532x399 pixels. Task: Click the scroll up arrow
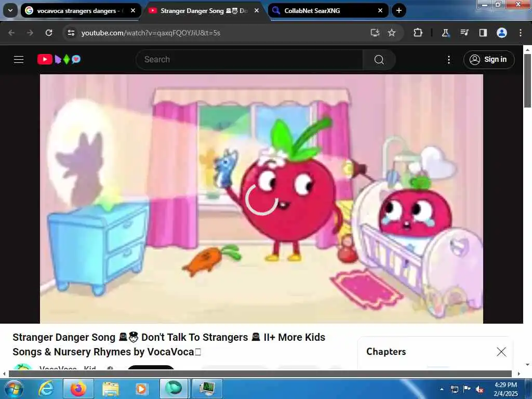(x=527, y=49)
